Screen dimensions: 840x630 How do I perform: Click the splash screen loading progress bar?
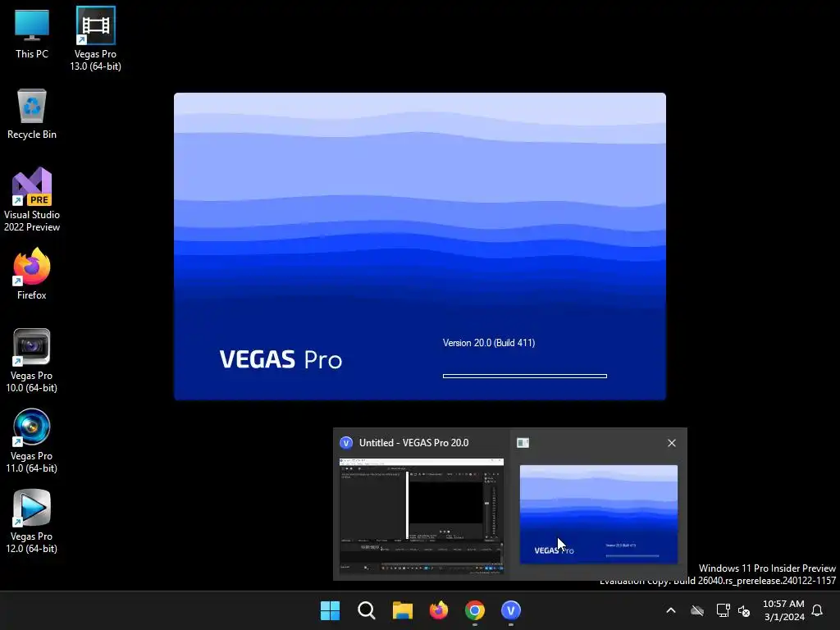pos(524,376)
